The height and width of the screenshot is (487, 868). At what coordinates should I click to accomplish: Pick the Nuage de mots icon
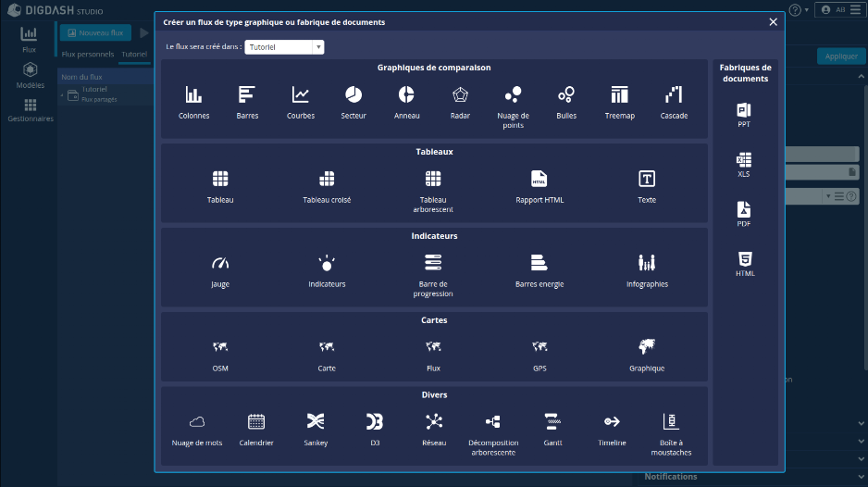click(x=197, y=422)
